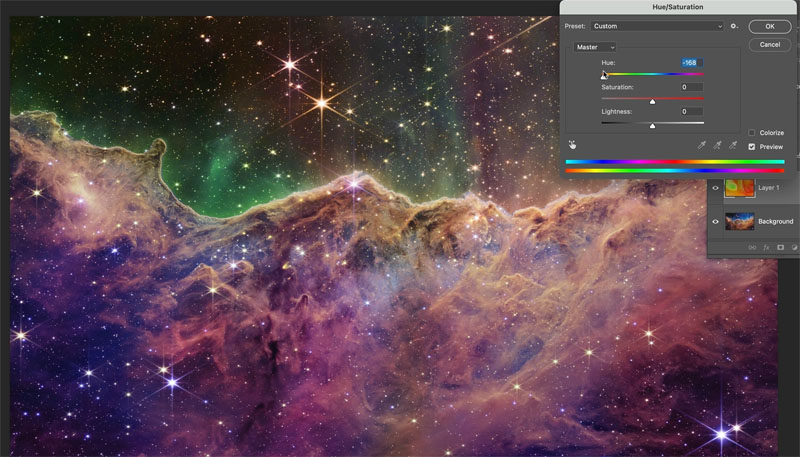Screen dimensions: 800x457
Task: Click the lower adjusted color bar
Action: coord(674,170)
